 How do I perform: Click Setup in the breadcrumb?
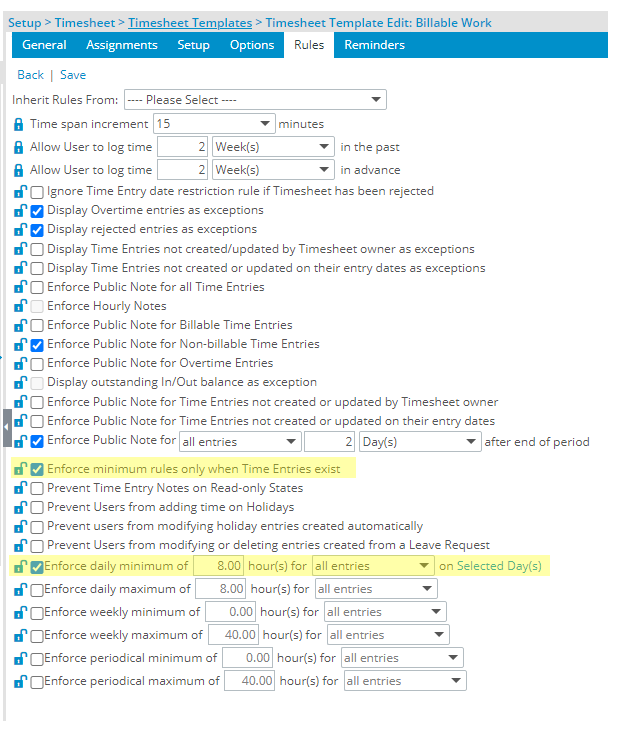click(25, 23)
